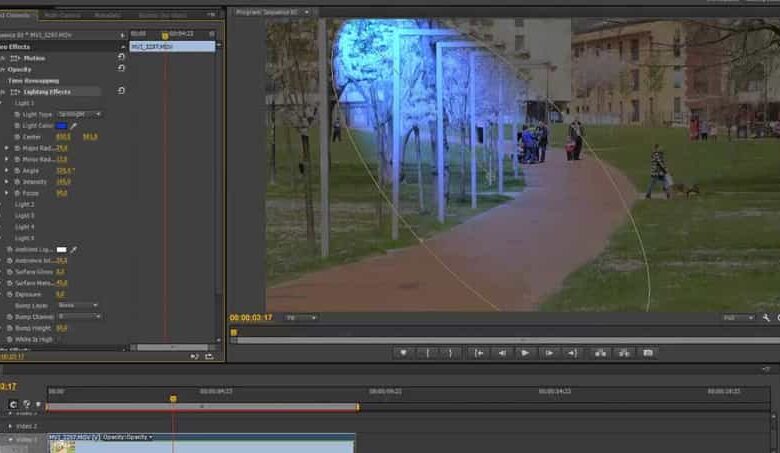Open the Program monitor settings wrench
780x453 pixels.
click(x=766, y=318)
